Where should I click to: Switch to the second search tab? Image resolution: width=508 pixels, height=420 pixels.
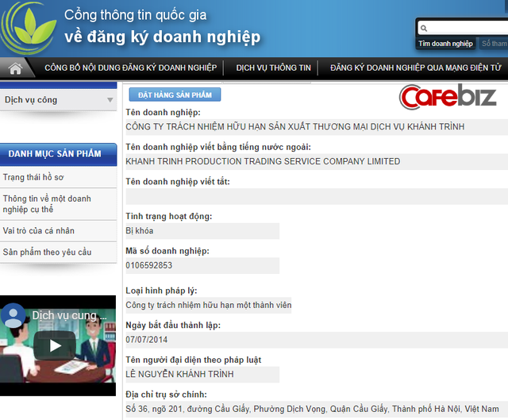click(x=494, y=44)
